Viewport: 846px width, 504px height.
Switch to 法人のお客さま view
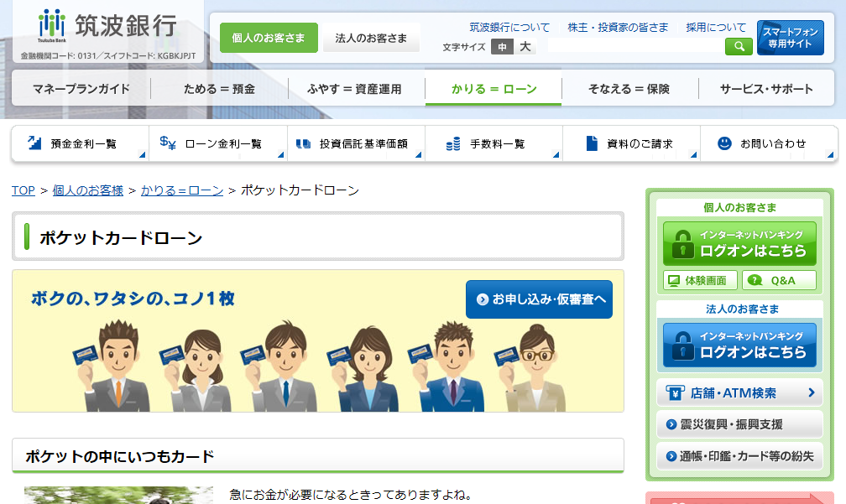(371, 38)
